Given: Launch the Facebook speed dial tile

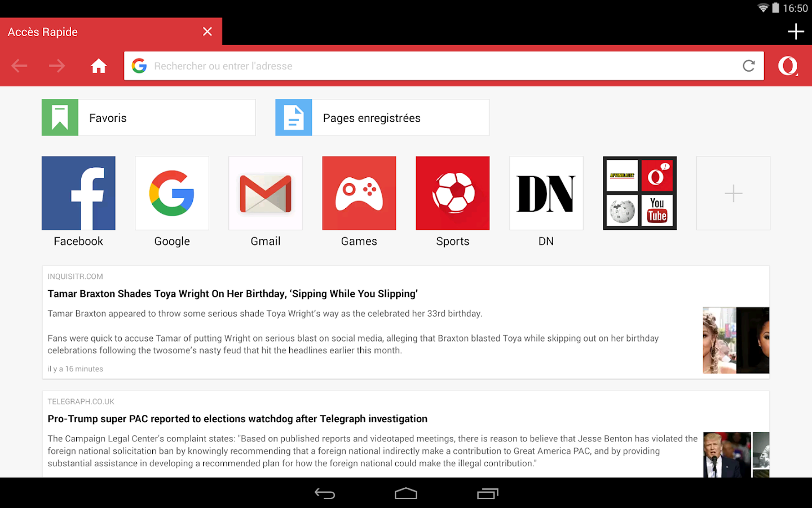Looking at the screenshot, I should pyautogui.click(x=78, y=193).
